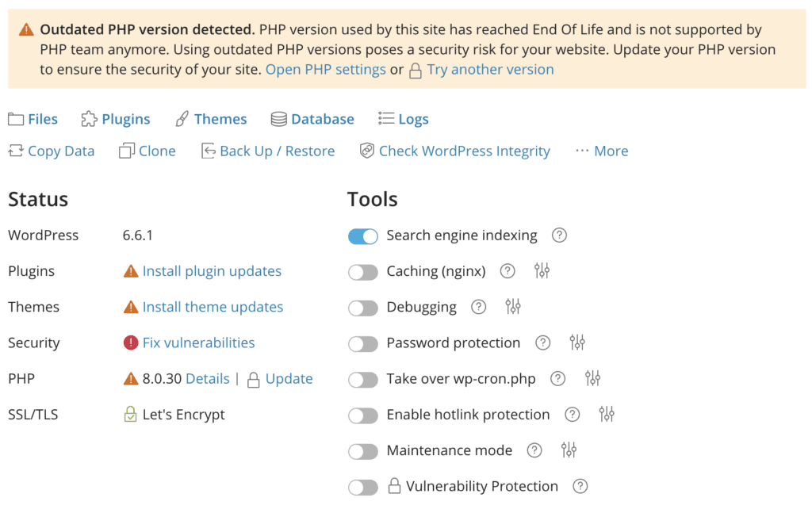Open Debugging settings sliders icon
The image size is (812, 509).
[x=513, y=307]
